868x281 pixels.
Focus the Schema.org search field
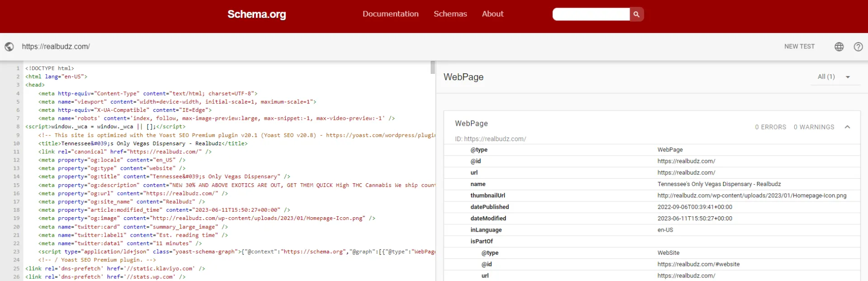point(590,14)
